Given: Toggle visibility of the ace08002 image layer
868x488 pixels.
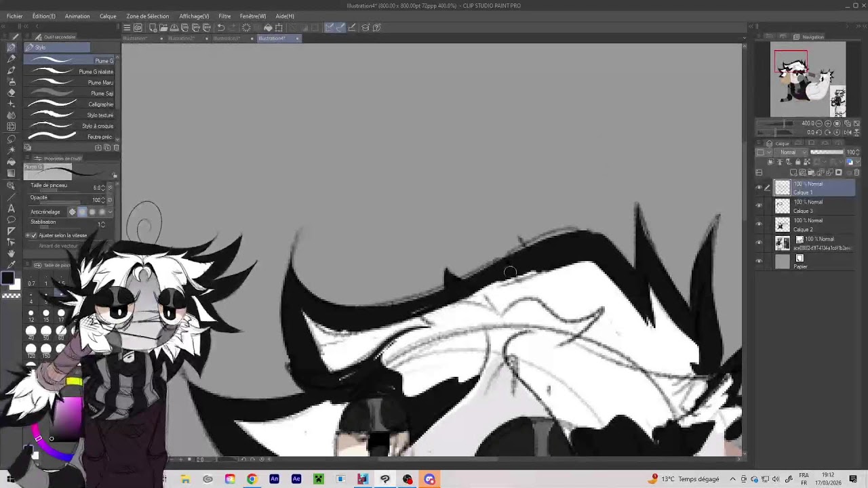Looking at the screenshot, I should click(x=759, y=242).
